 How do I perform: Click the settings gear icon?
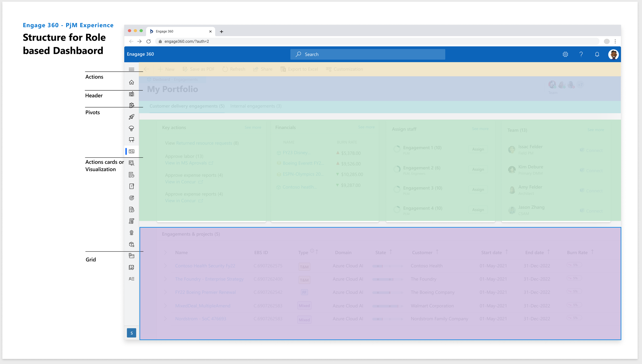tap(565, 54)
